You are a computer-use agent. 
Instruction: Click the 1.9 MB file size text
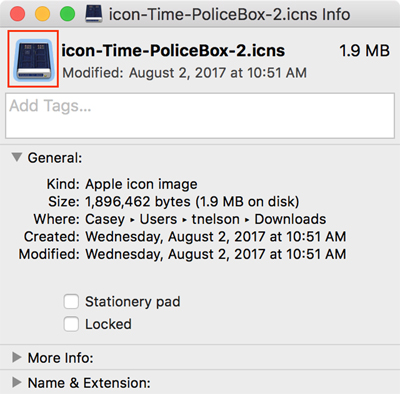(x=364, y=51)
